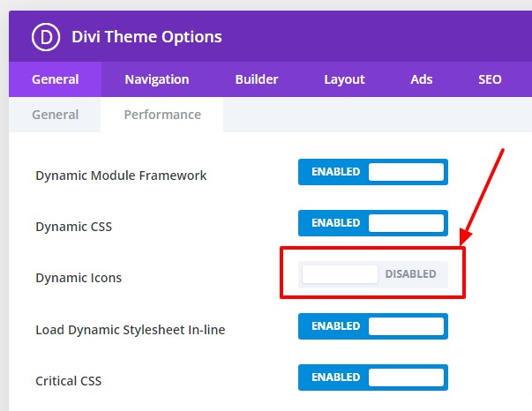Click the Dynamic Module Framework label
532x411 pixels.
click(121, 176)
